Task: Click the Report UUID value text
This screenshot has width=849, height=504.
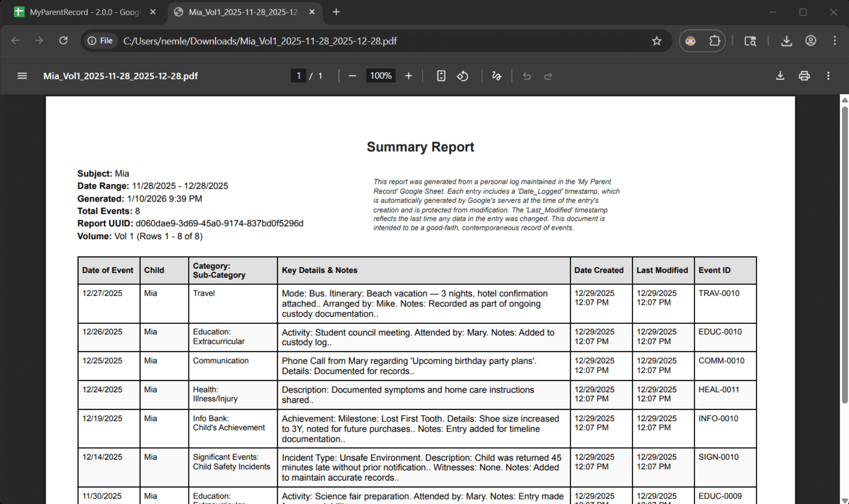Action: [220, 223]
